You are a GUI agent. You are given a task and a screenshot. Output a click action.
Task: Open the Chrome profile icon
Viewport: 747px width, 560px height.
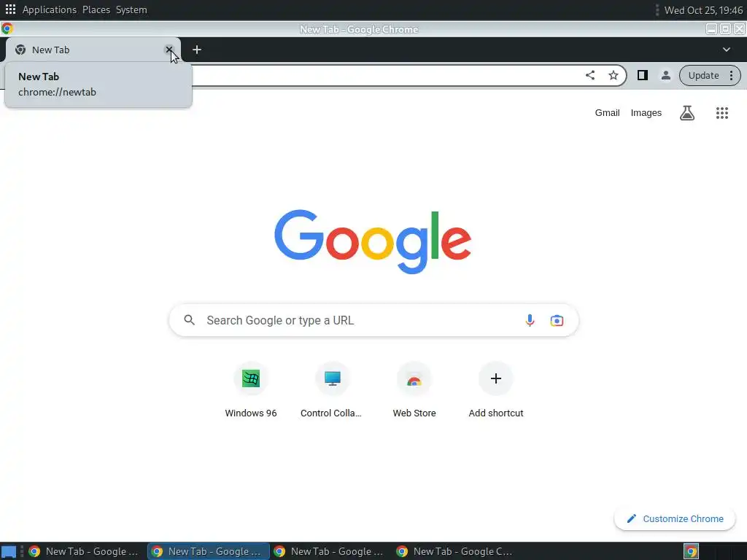click(x=665, y=75)
